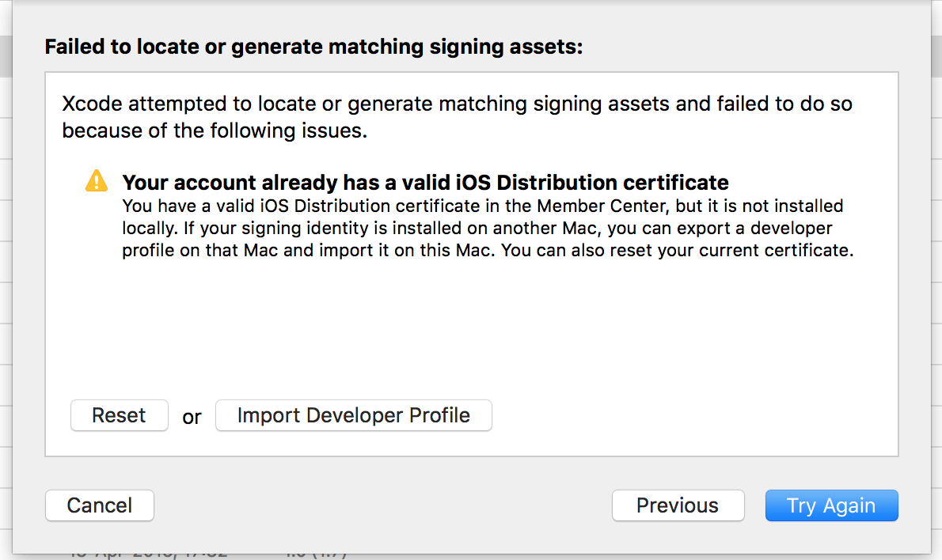Click the 'or' label between buttons
The height and width of the screenshot is (560, 942).
pos(192,417)
